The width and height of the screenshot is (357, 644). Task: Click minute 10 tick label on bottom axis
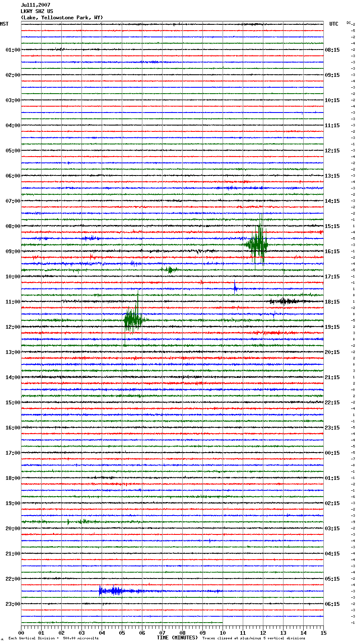(x=223, y=633)
